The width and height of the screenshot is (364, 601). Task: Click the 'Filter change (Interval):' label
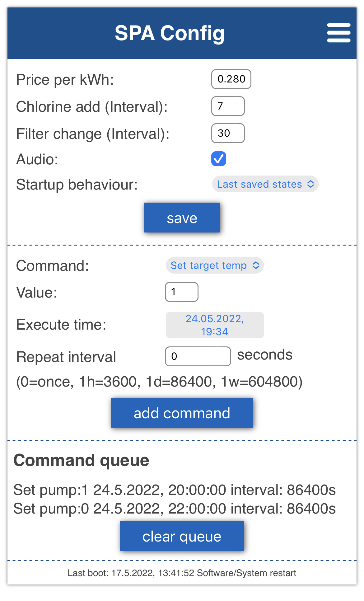93,134
